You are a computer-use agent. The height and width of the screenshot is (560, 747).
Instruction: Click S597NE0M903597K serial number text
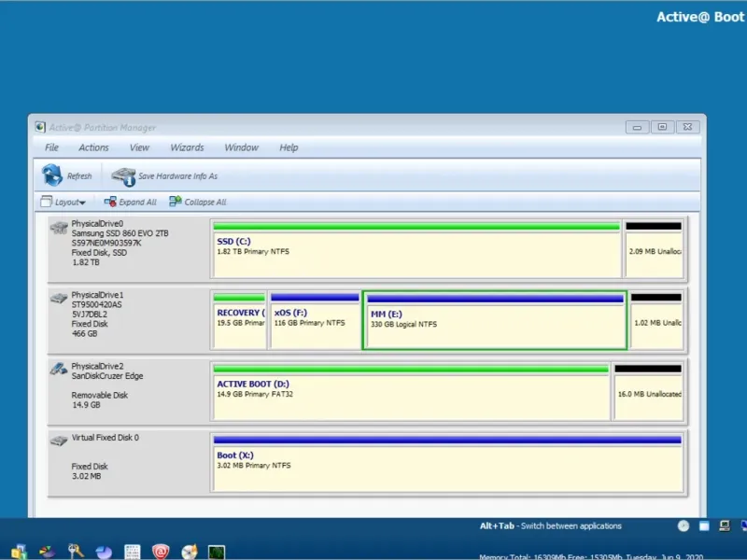click(x=106, y=243)
